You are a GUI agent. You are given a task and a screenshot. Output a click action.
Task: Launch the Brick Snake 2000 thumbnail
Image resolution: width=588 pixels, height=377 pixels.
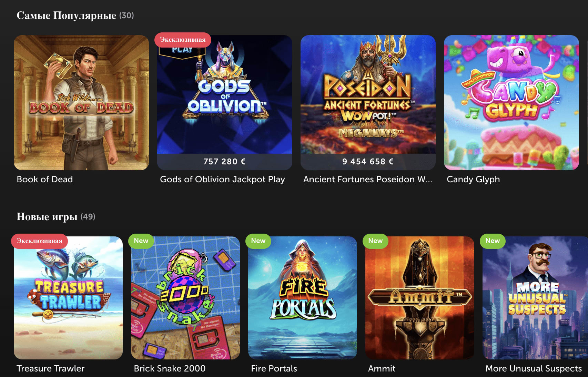185,298
